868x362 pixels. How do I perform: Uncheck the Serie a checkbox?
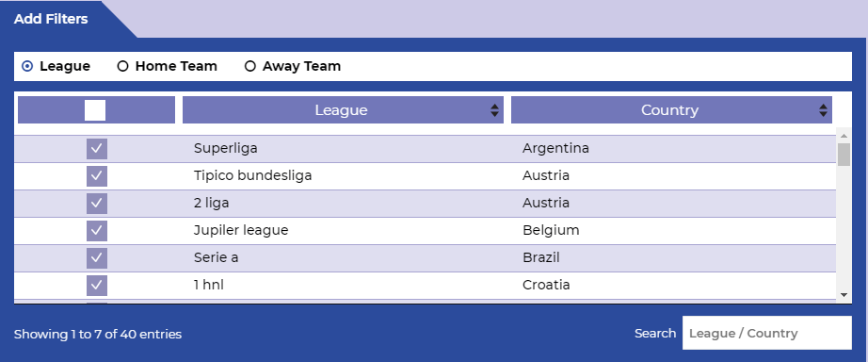[x=97, y=257]
